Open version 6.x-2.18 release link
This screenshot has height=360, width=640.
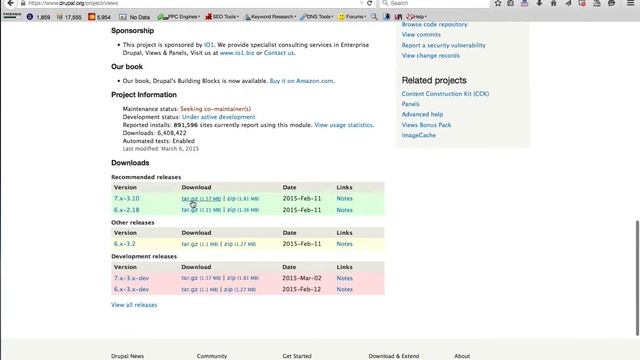point(127,210)
